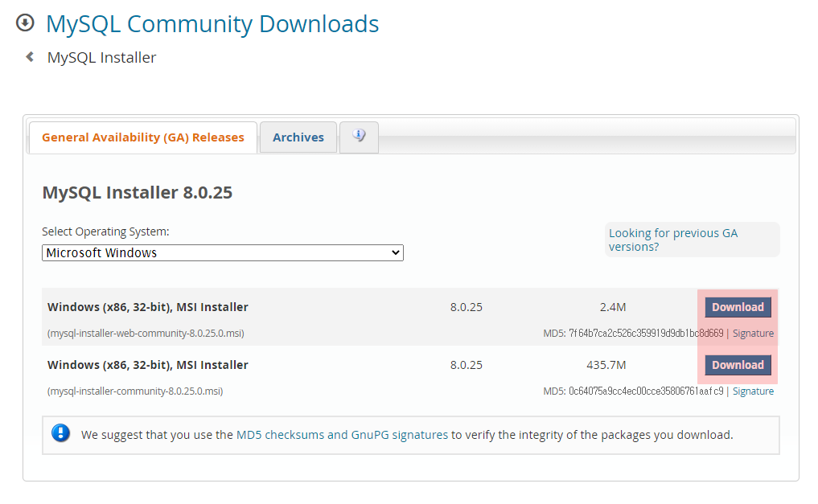Screen dimensions: 818x504
Task: Select MD5 hash starting with 7f64b7ca
Action: [646, 334]
